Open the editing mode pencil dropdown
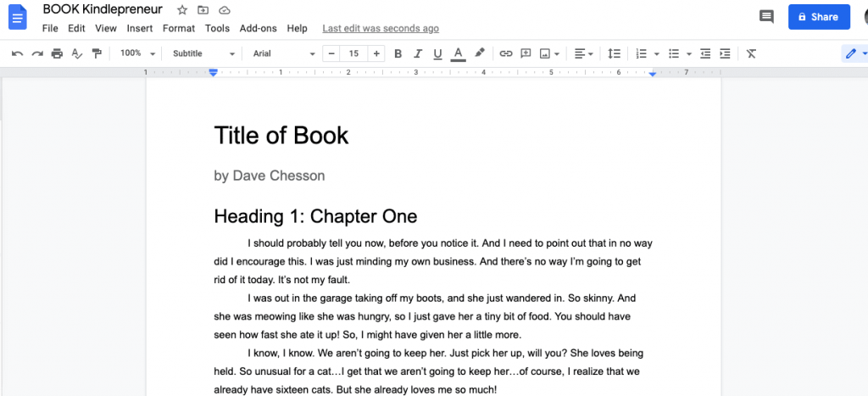Screen dimensions: 868x396 [855, 53]
